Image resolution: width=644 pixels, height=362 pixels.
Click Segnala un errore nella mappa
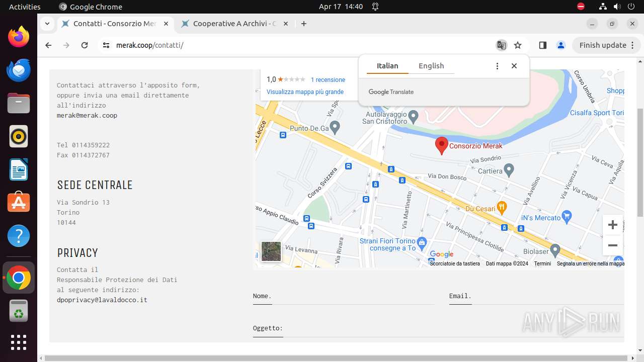coord(590,263)
